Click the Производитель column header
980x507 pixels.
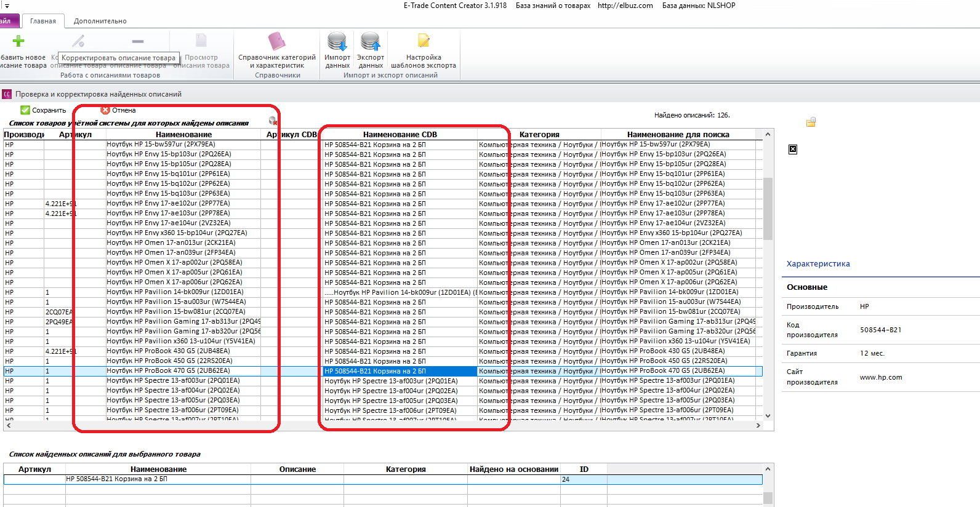click(23, 134)
